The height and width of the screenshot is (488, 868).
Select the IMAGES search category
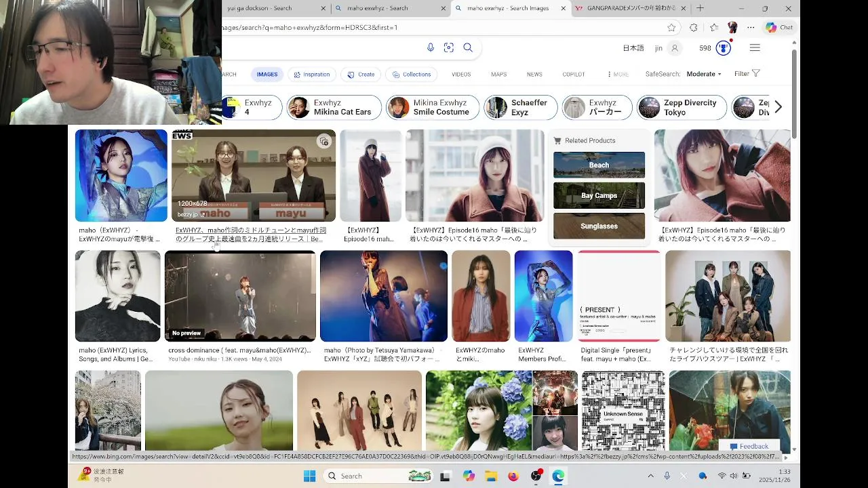coord(267,75)
